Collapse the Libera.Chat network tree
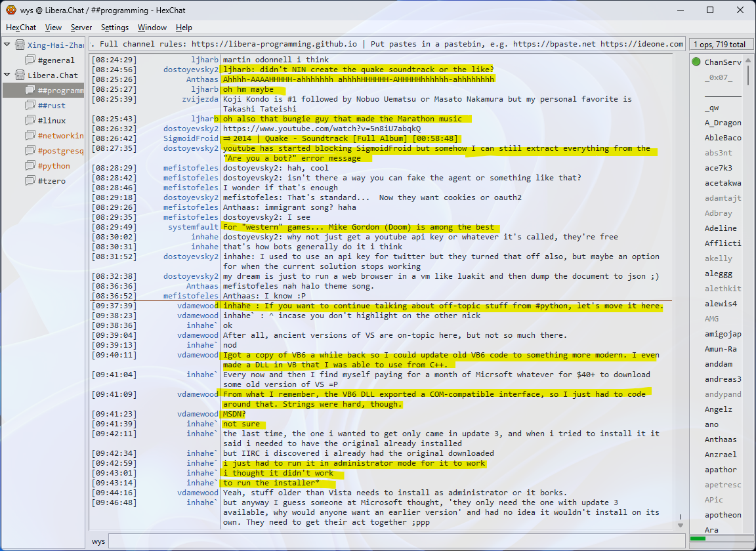The width and height of the screenshot is (756, 551). (x=7, y=75)
